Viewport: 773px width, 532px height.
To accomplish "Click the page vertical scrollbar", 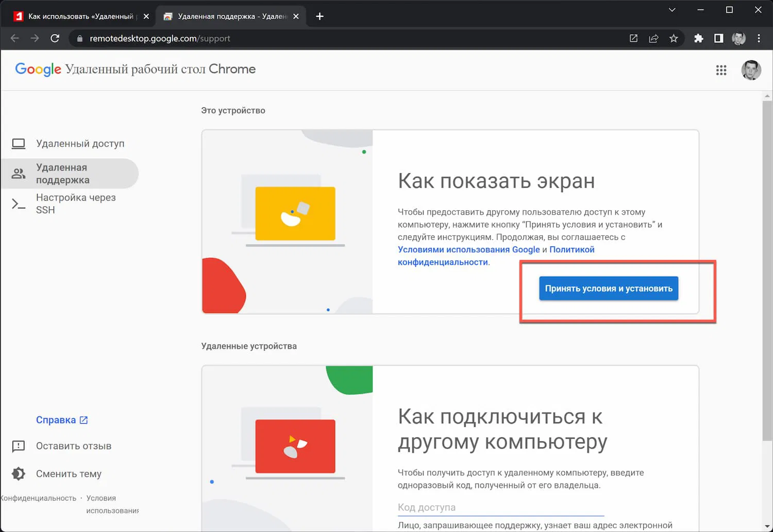I will (x=767, y=271).
